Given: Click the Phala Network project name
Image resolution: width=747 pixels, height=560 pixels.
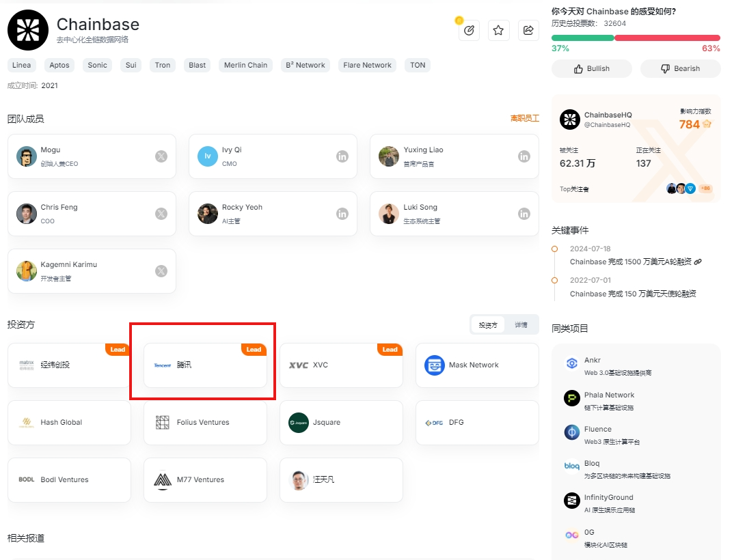Looking at the screenshot, I should [x=609, y=395].
